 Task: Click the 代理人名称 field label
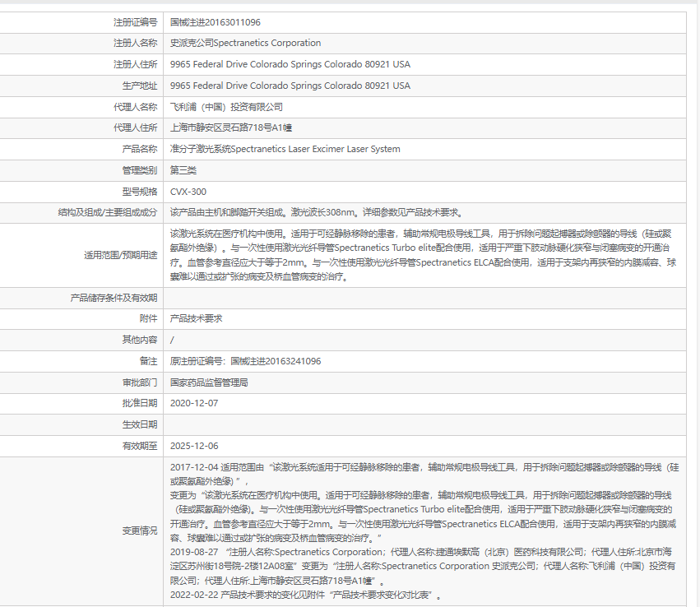click(135, 107)
